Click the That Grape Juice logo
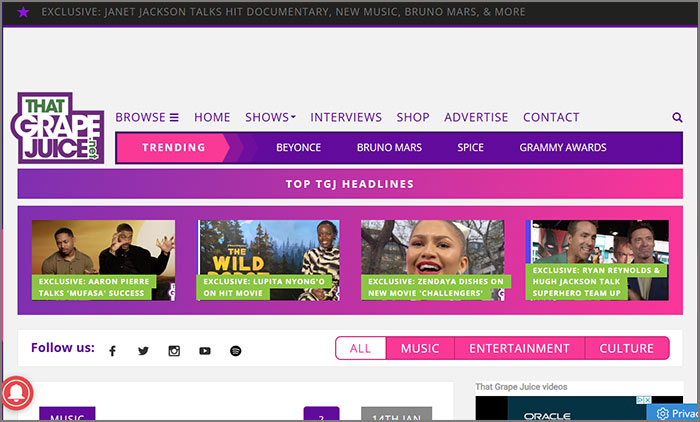This screenshot has height=422, width=700. pos(58,128)
